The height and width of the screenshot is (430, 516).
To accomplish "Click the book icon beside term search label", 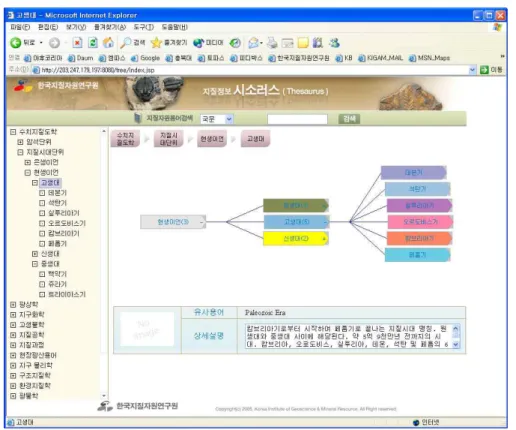I will pyautogui.click(x=138, y=118).
